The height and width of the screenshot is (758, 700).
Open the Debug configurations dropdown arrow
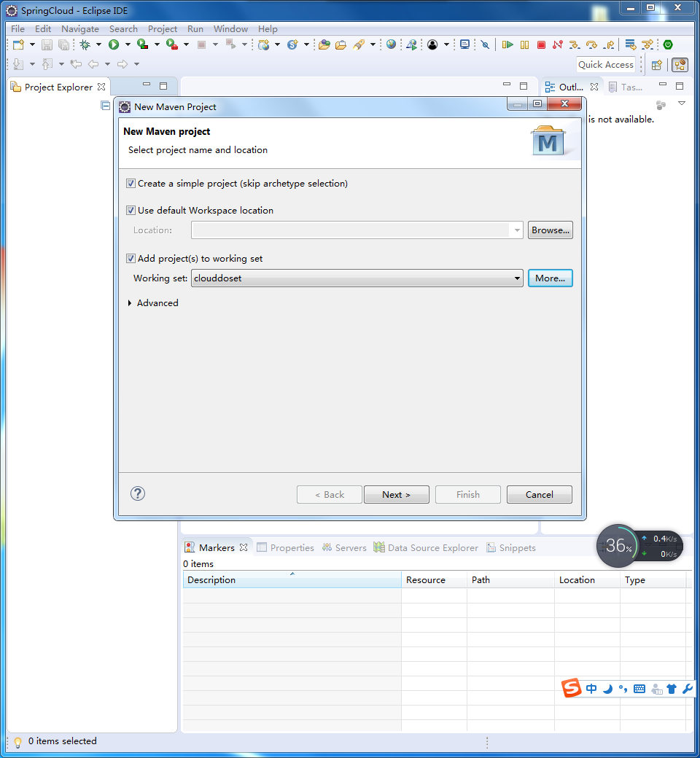[x=98, y=45]
